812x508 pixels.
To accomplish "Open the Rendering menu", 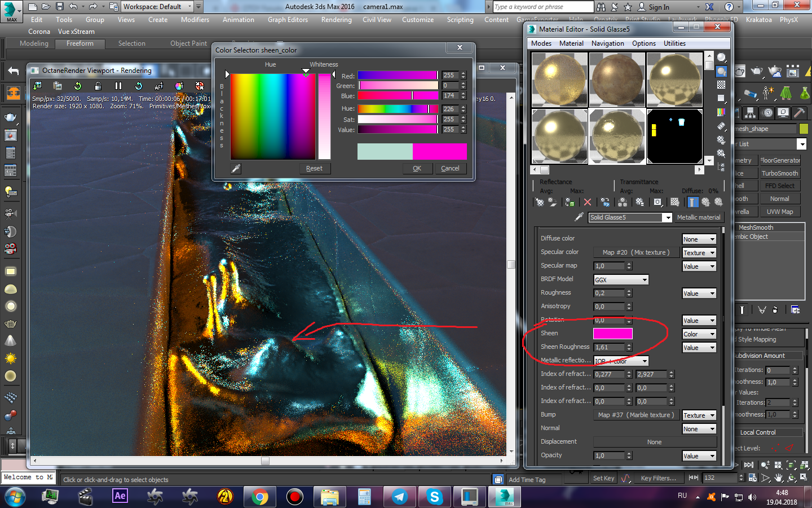I will pyautogui.click(x=336, y=20).
